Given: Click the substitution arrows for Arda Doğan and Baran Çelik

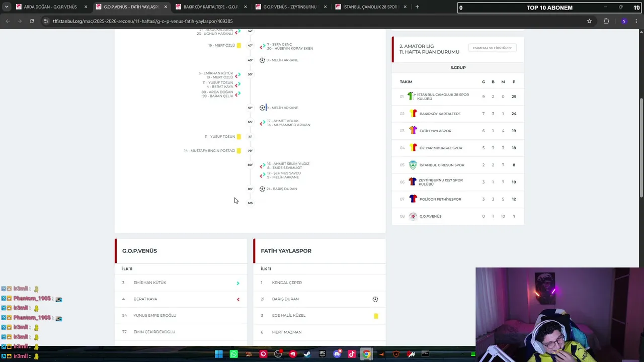Looking at the screenshot, I should tap(237, 94).
